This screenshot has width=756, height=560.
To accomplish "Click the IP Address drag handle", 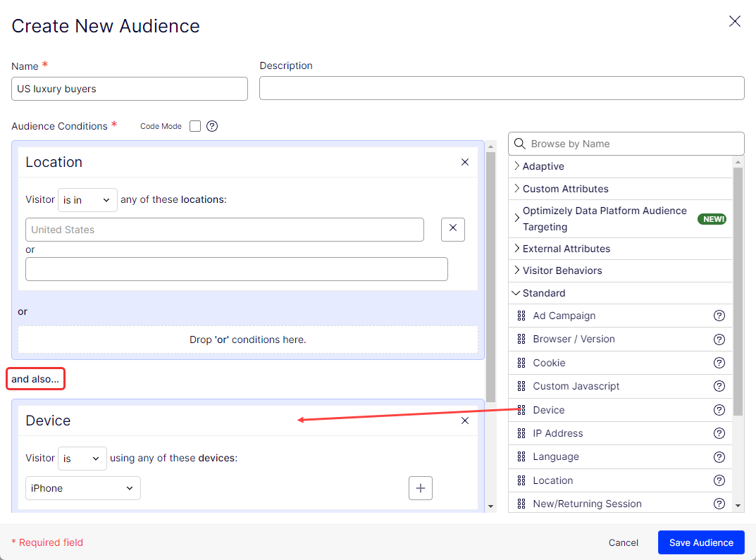I will [x=521, y=433].
